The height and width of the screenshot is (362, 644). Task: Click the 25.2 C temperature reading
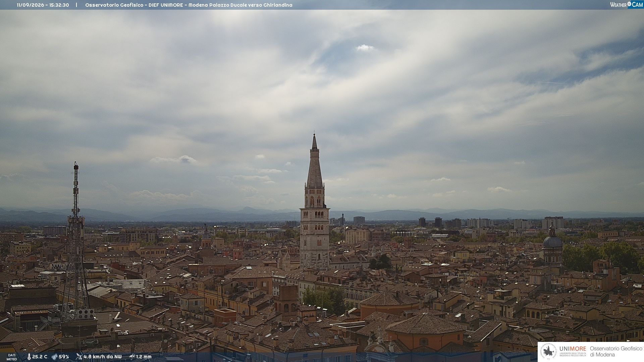(x=40, y=357)
